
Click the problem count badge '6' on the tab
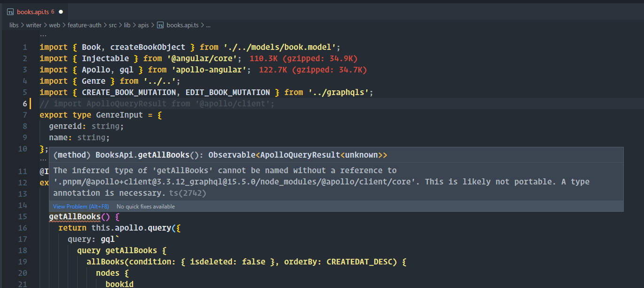coord(52,11)
